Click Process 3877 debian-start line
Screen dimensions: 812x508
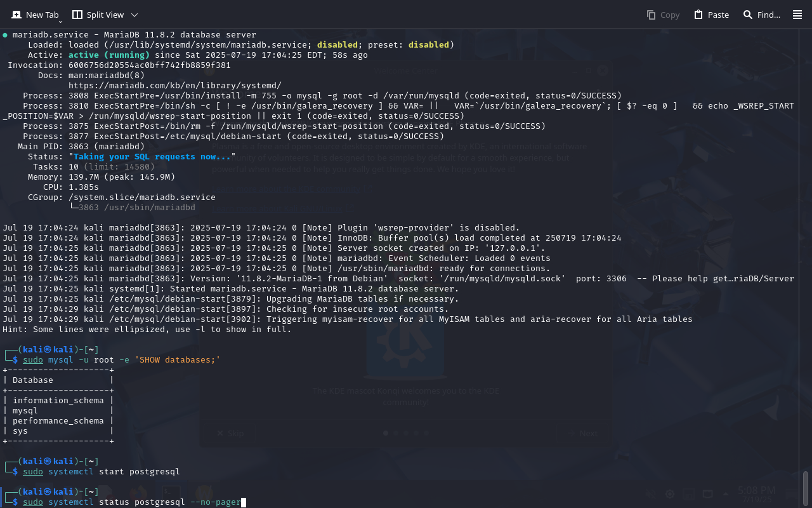pos(233,137)
